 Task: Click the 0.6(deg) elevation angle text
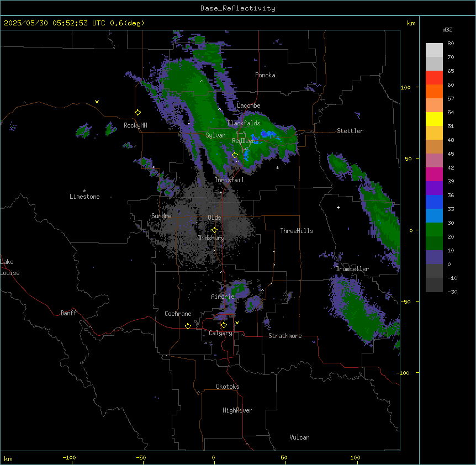coord(127,23)
